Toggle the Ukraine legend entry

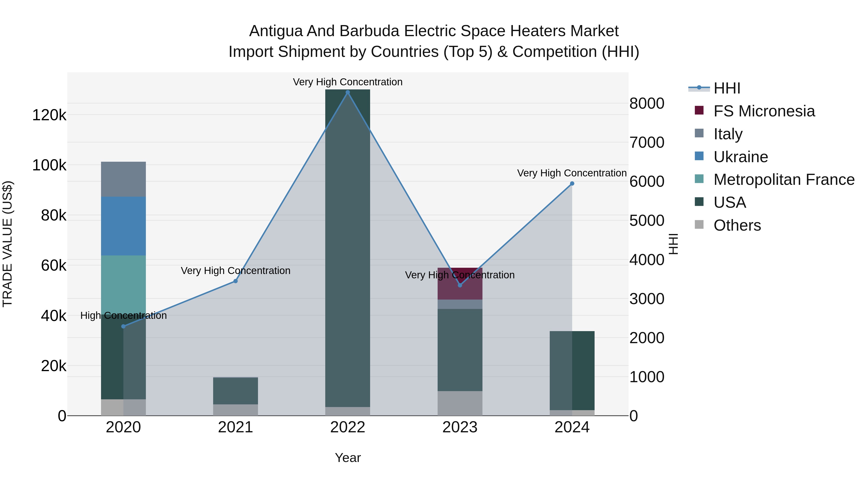pos(731,157)
